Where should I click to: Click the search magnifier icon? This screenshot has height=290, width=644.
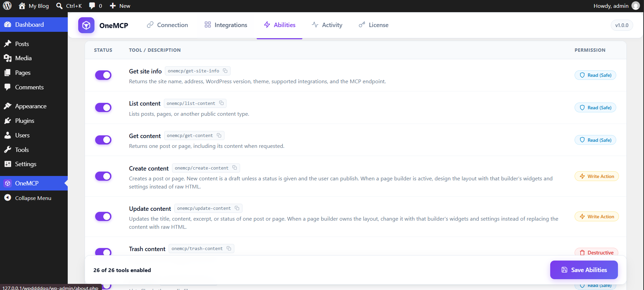[59, 6]
